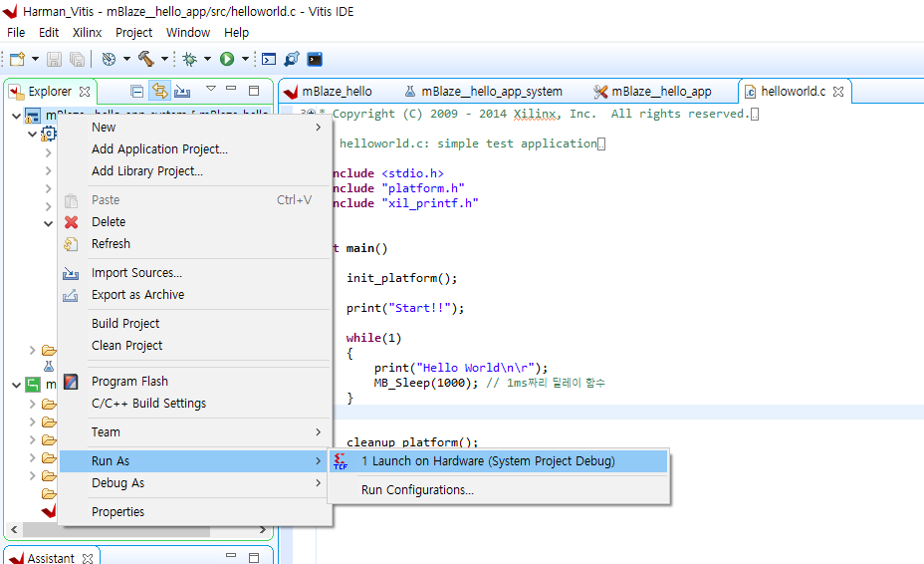Minimize the Explorer panel
This screenshot has height=564, width=924.
pyautogui.click(x=231, y=89)
